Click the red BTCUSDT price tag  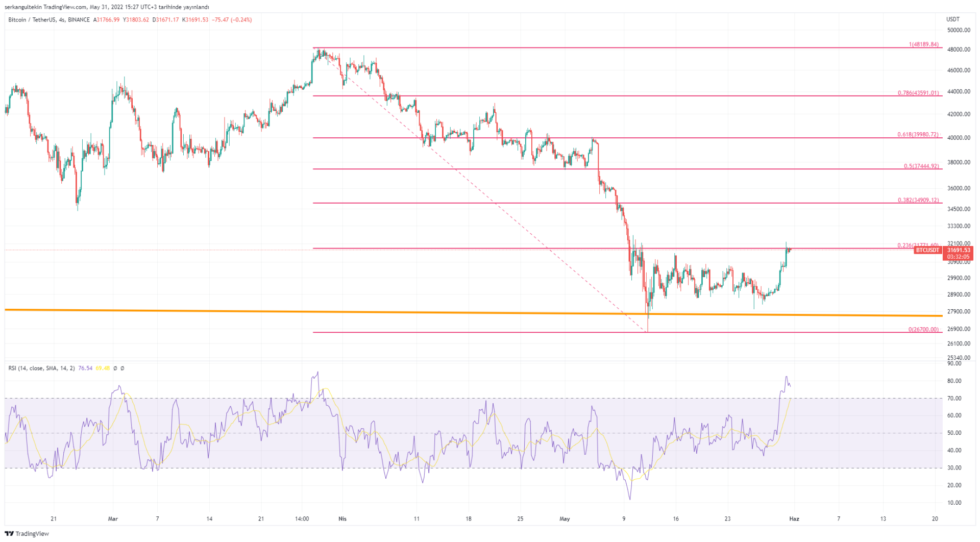click(927, 251)
